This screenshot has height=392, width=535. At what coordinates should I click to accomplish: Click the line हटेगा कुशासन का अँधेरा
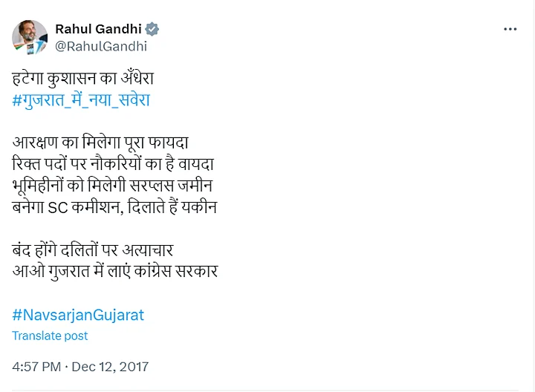click(x=88, y=78)
